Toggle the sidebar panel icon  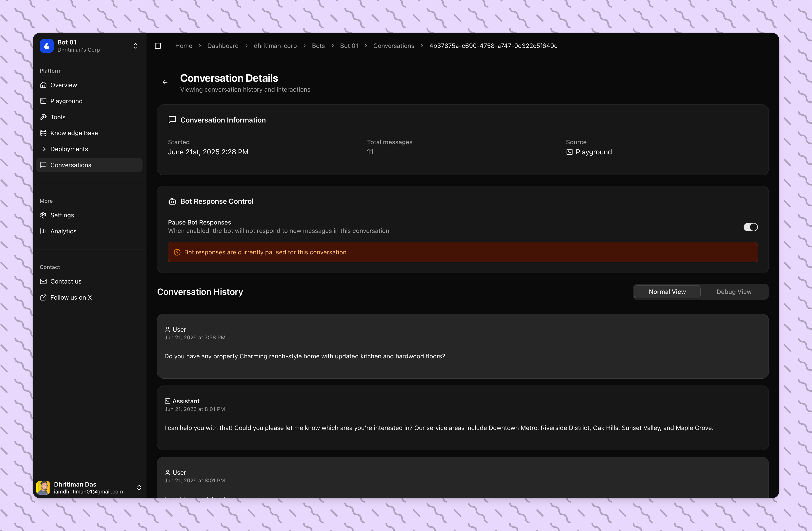[x=158, y=46]
